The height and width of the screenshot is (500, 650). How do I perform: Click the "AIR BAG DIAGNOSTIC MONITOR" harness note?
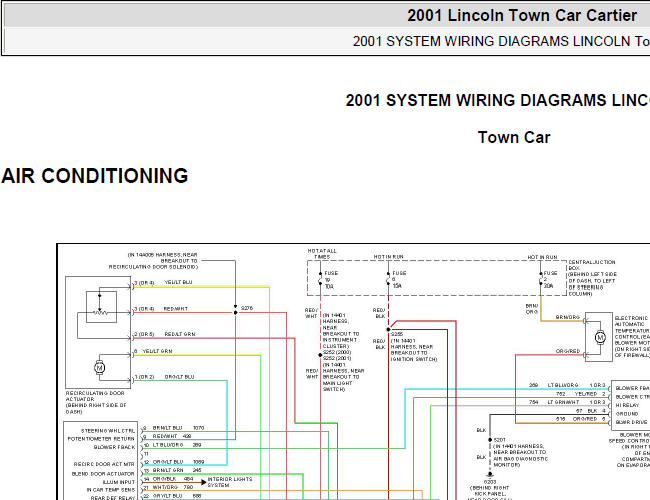point(520,455)
